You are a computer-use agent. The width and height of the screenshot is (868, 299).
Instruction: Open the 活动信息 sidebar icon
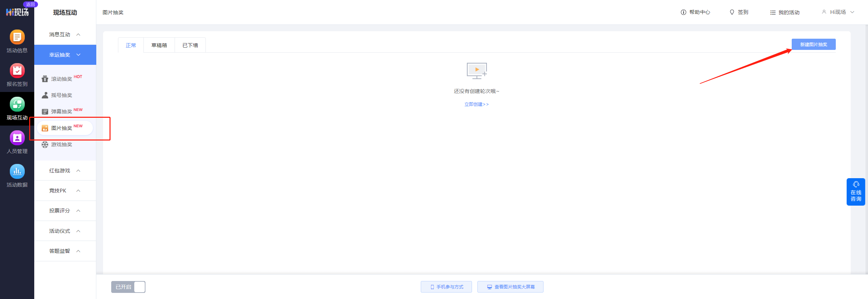17,37
